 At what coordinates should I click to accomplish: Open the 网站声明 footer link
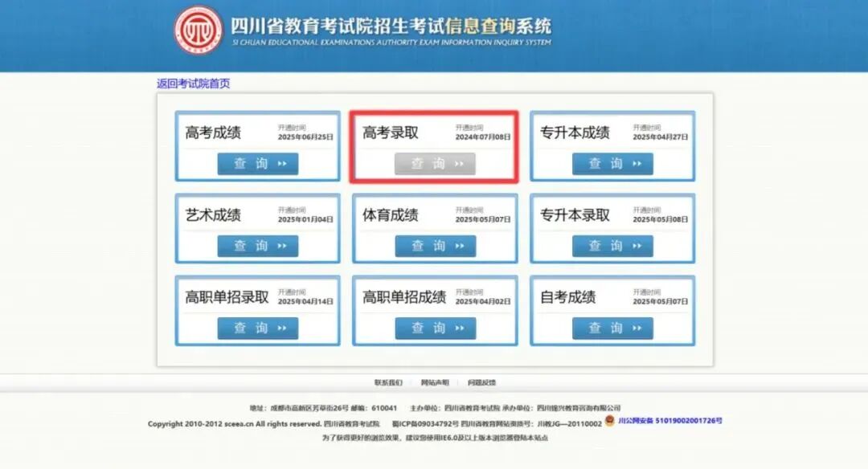pyautogui.click(x=434, y=383)
